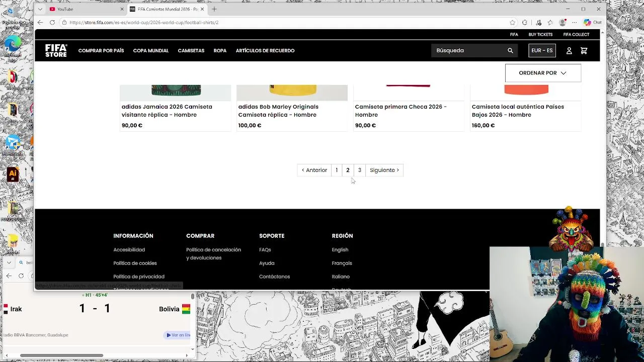The height and width of the screenshot is (362, 644).
Task: Open the browser extensions puzzle icon
Action: (525, 22)
